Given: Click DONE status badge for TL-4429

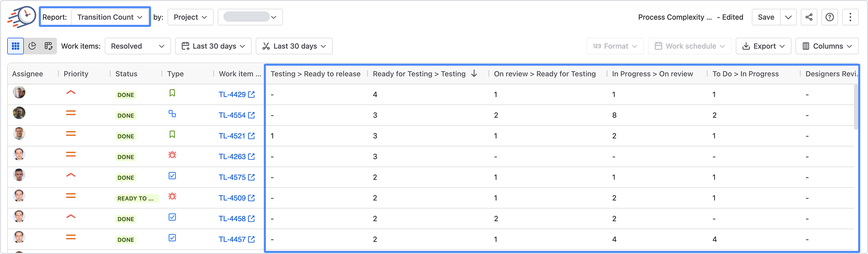Looking at the screenshot, I should click(126, 95).
